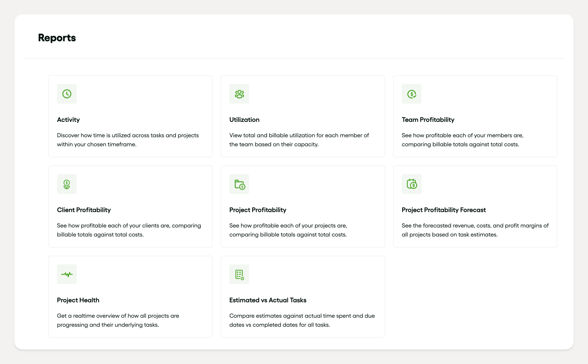Click the Project Profitability folder-dollar icon
The height and width of the screenshot is (364, 588).
239,184
